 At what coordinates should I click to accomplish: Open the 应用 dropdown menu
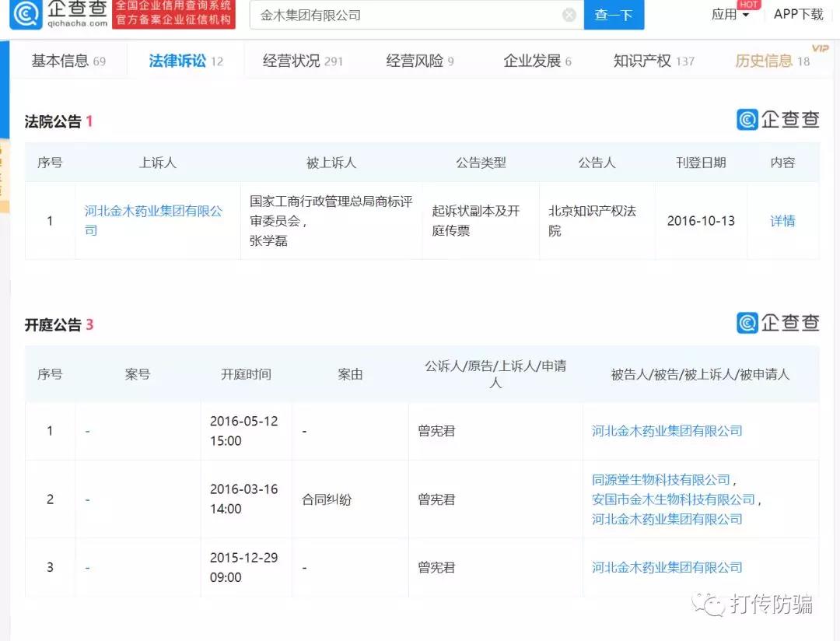730,15
